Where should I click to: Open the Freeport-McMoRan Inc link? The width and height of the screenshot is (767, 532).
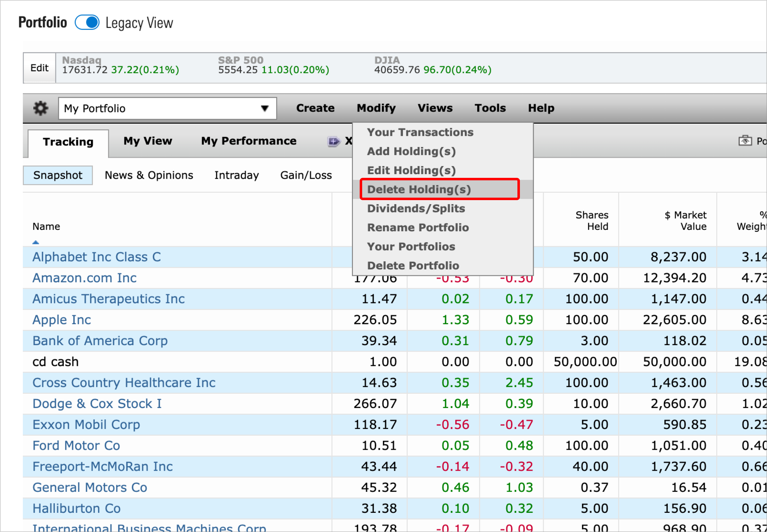click(102, 467)
